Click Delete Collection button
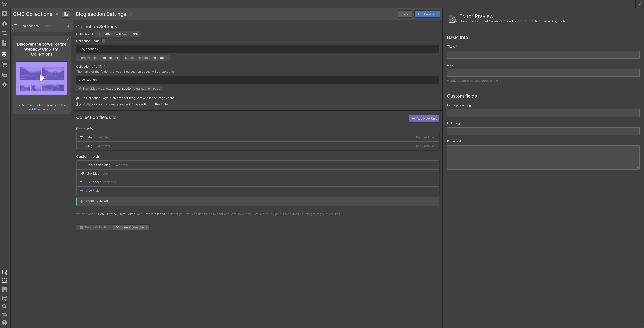 94,228
